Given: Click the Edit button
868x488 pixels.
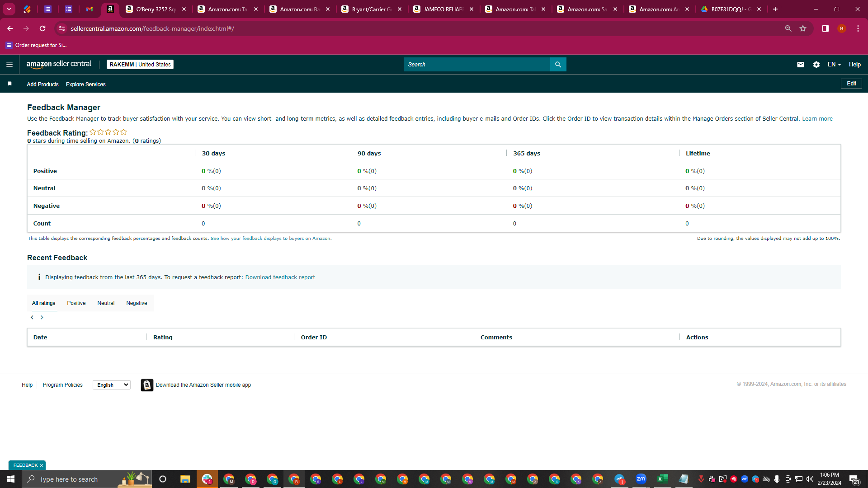Looking at the screenshot, I should (851, 84).
